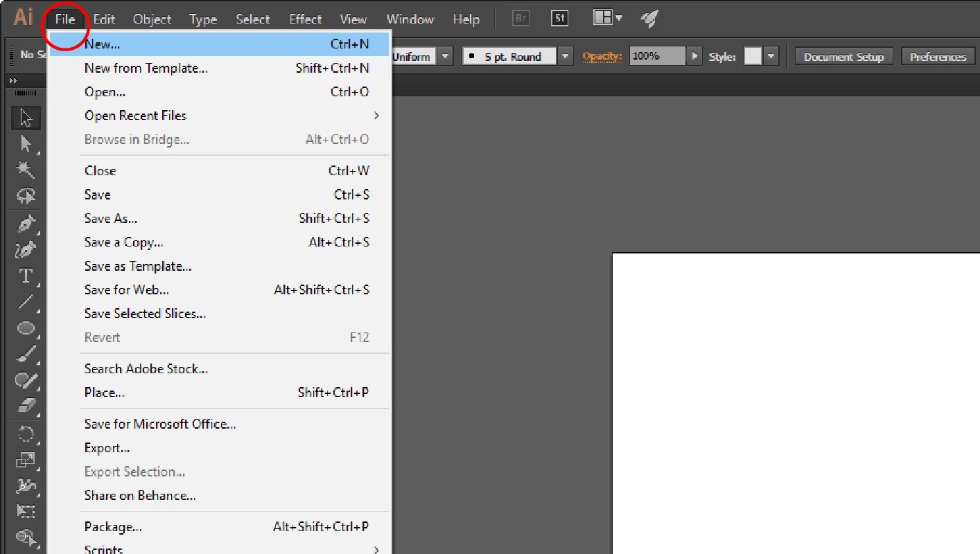The height and width of the screenshot is (554, 980).
Task: Choose the Type tool
Action: 26,276
